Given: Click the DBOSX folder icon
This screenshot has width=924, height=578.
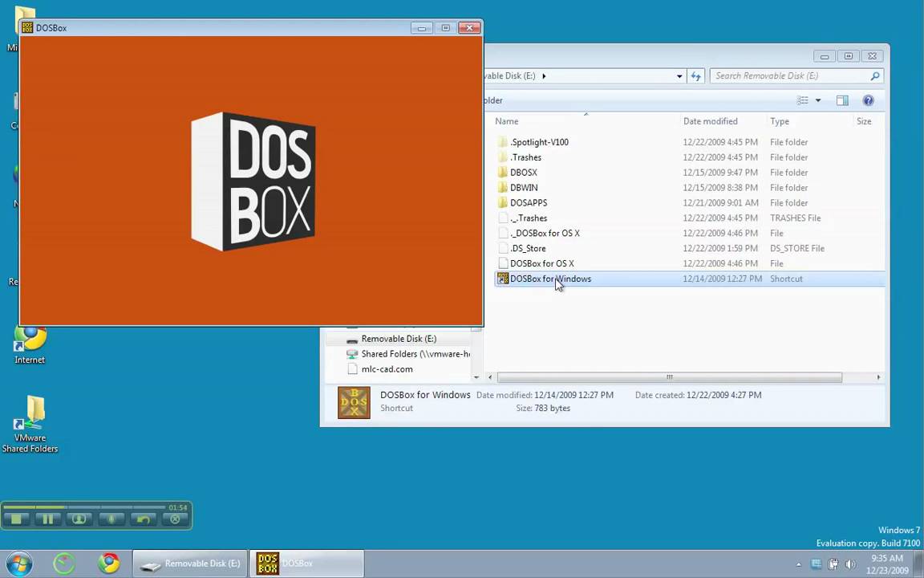Looking at the screenshot, I should coord(502,173).
